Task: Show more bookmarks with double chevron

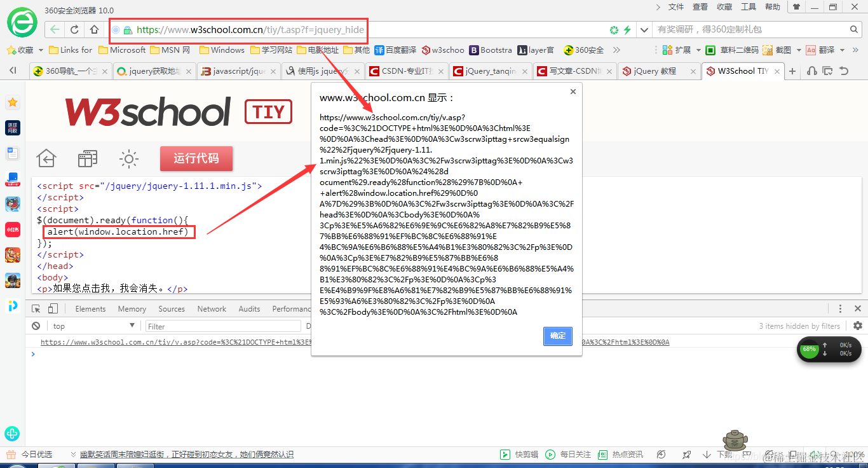Action: tap(616, 50)
